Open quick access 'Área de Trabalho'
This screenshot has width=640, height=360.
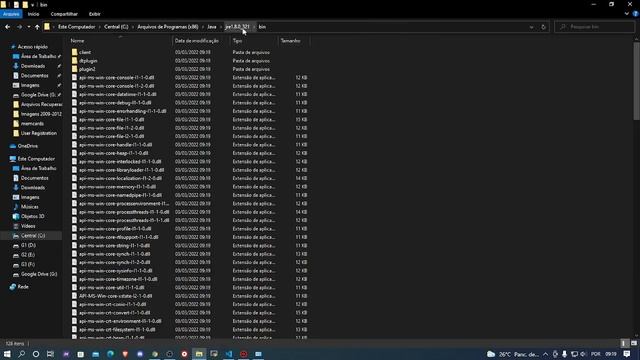click(x=38, y=56)
